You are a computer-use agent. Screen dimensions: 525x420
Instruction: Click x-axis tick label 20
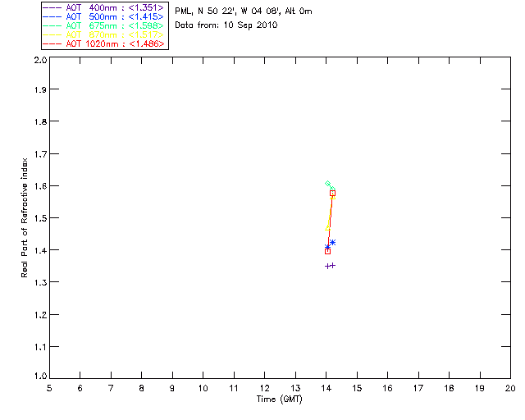510,388
